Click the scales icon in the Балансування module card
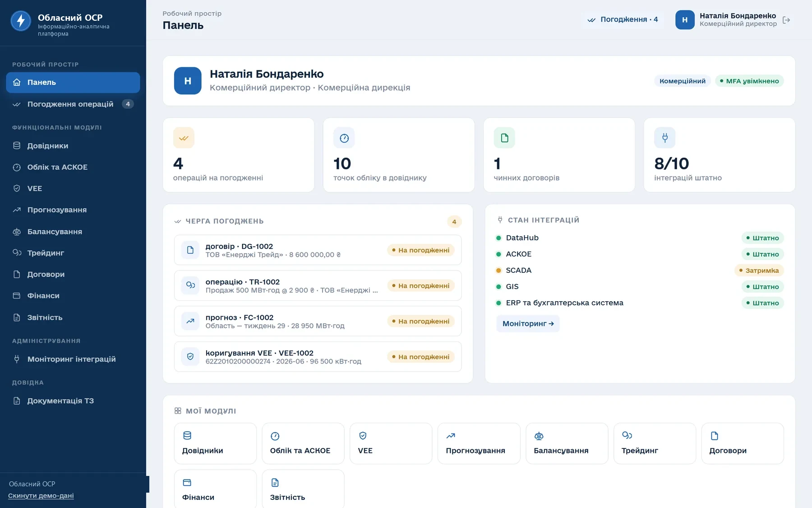 (x=539, y=436)
